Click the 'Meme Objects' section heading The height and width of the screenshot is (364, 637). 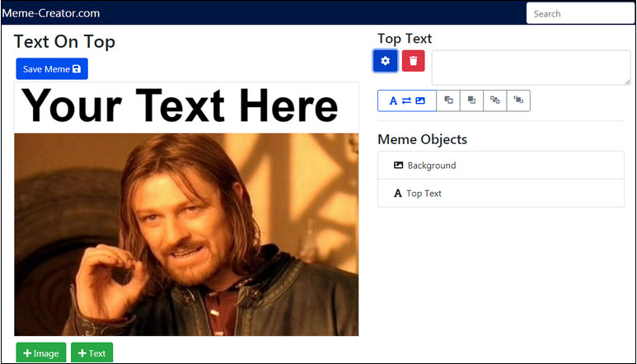(423, 140)
